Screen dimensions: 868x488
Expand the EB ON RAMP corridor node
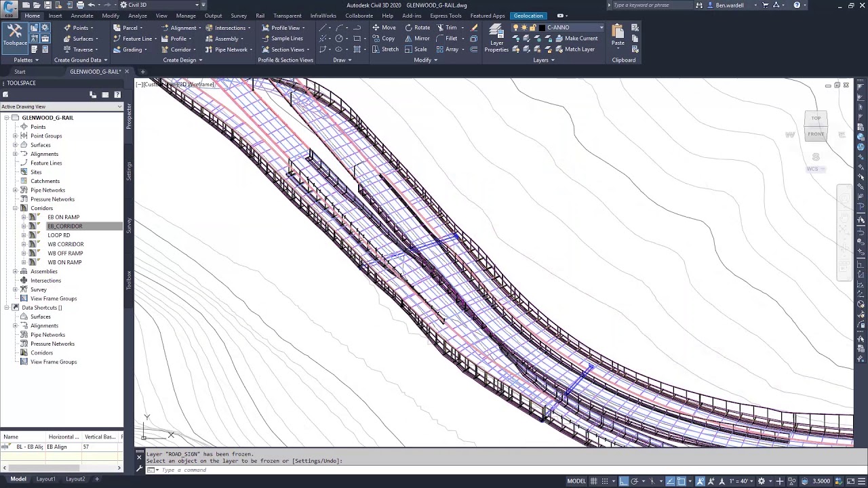coord(24,218)
